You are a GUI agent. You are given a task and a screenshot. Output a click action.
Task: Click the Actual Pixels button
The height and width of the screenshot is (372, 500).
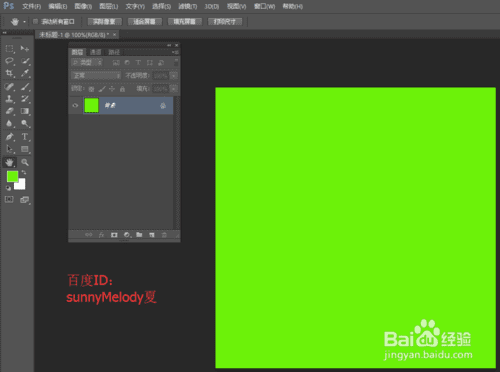click(x=104, y=22)
